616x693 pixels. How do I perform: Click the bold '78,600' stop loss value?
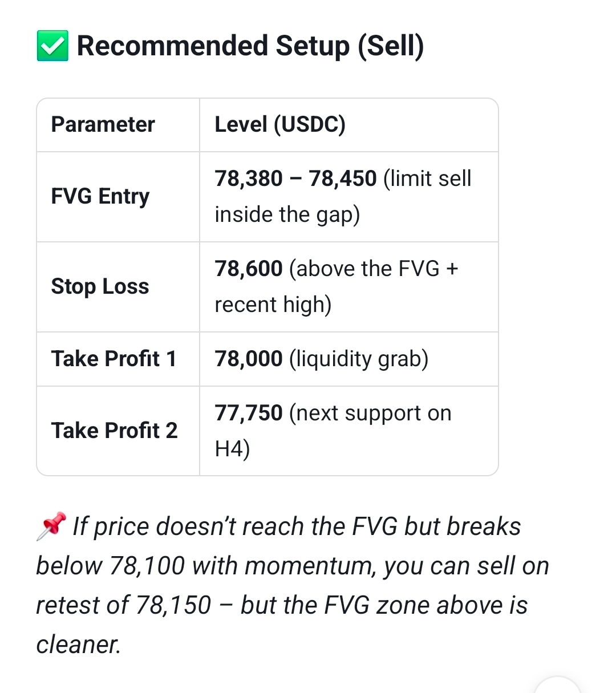pyautogui.click(x=249, y=269)
